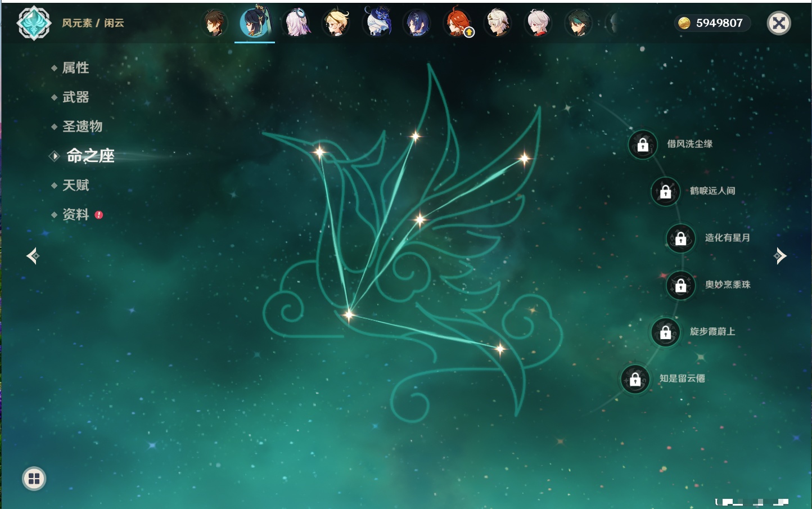Open 资料 profile with red alert badge
This screenshot has width=812, height=509.
[x=75, y=214]
